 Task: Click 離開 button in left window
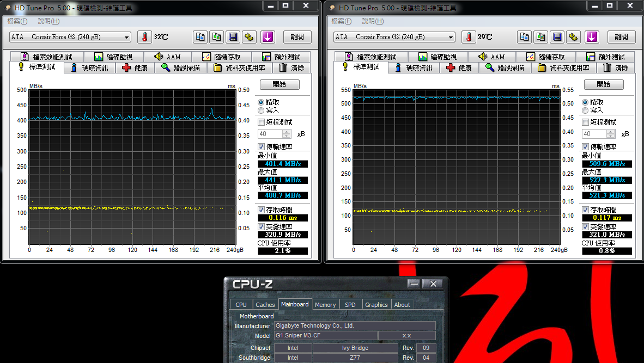(297, 37)
